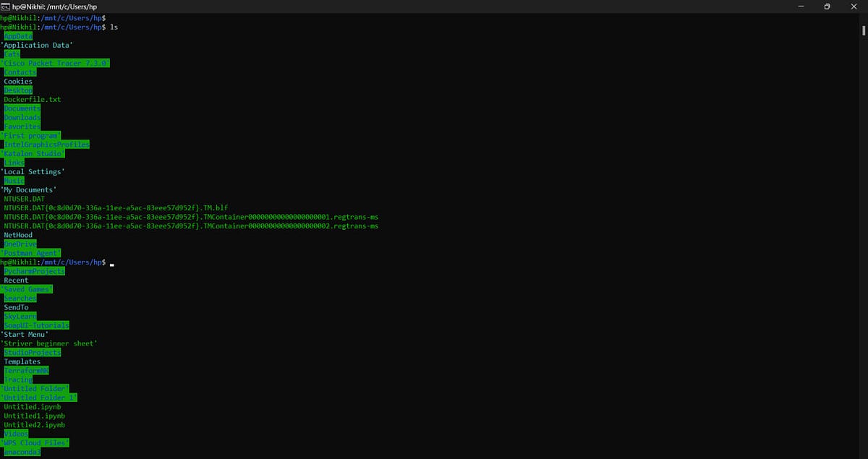Viewport: 868px width, 459px height.
Task: Click the terminal icon in title bar
Action: 7,7
